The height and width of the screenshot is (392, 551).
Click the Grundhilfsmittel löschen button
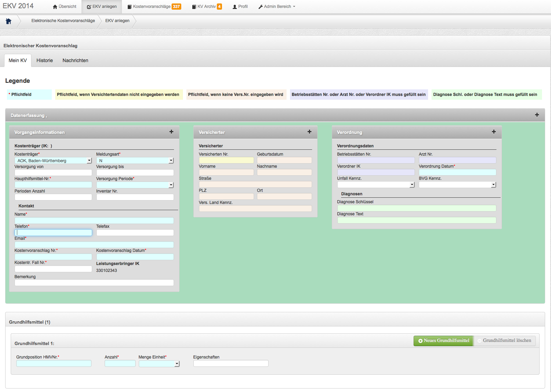[x=504, y=341]
